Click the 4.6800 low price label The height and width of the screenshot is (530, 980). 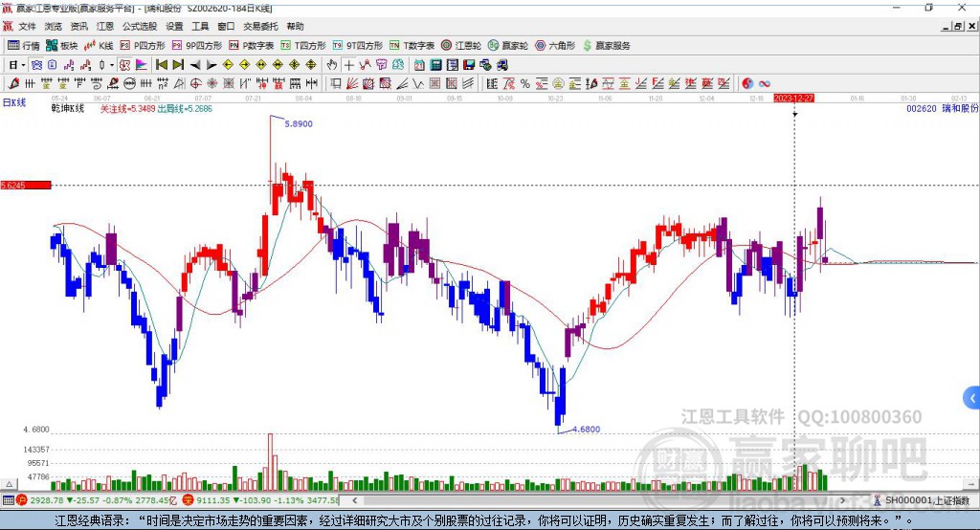(x=587, y=430)
